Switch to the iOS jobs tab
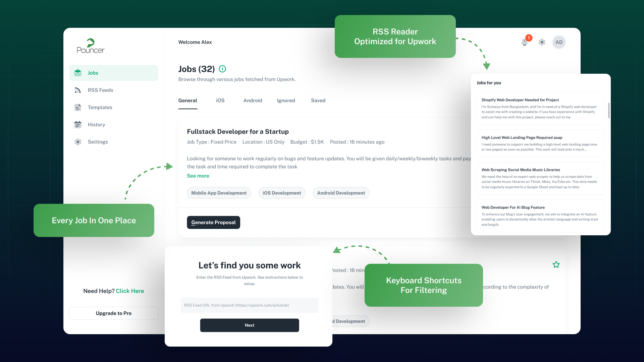 pos(220,100)
